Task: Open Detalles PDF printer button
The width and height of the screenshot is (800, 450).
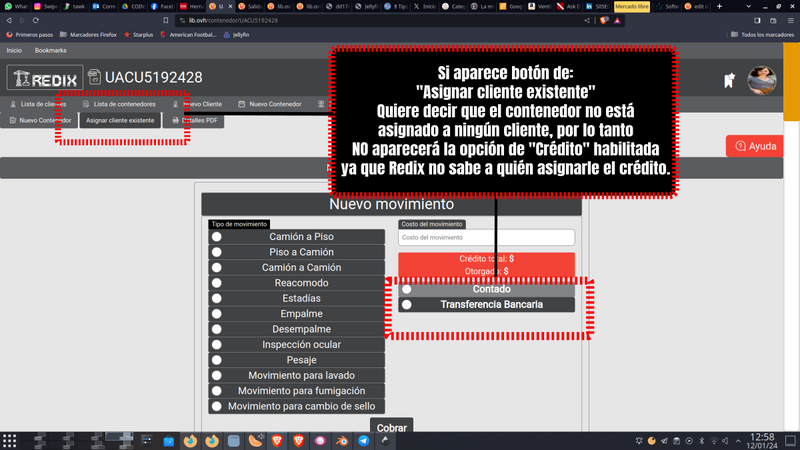Action: tap(196, 120)
